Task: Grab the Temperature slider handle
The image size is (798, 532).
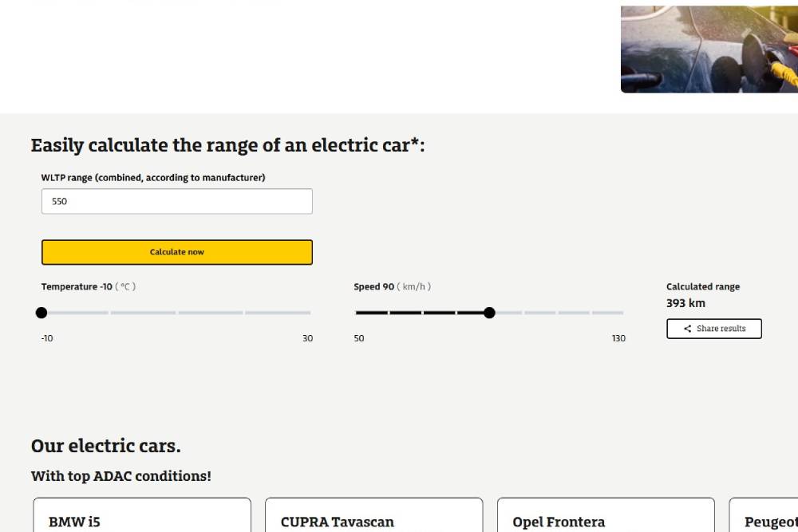Action: pos(41,313)
